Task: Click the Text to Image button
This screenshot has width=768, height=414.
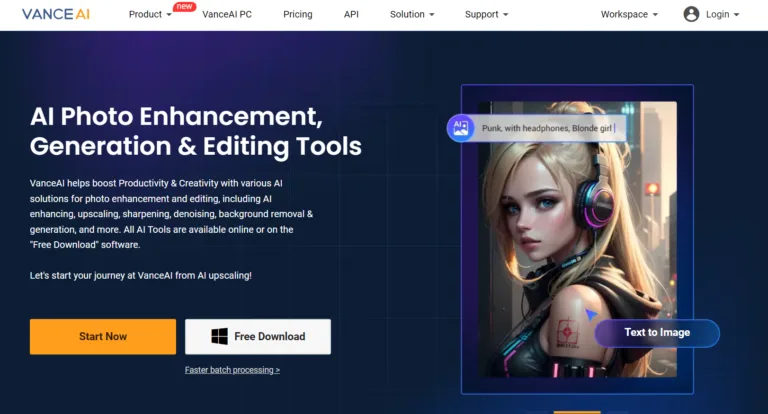Action: point(657,333)
